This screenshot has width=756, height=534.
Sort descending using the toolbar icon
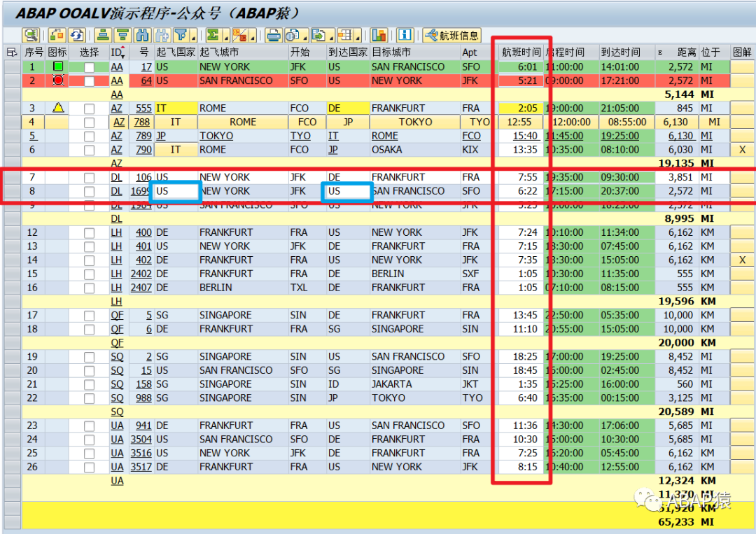click(122, 35)
